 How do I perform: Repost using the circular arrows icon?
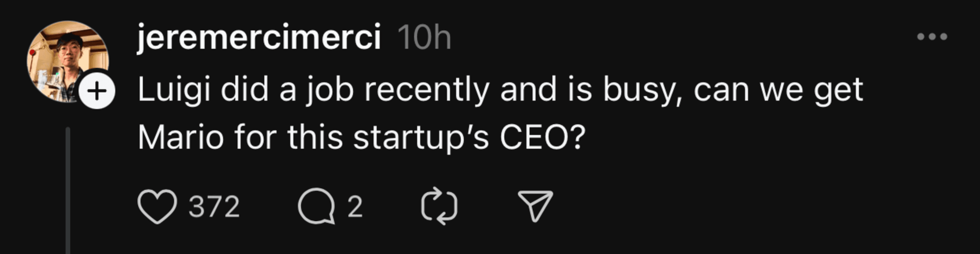pos(439,206)
